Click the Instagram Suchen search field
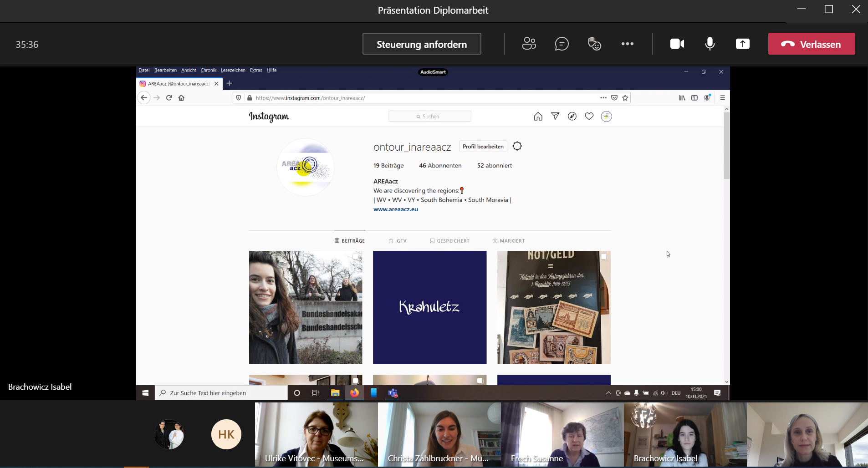The image size is (868, 468). (x=429, y=117)
